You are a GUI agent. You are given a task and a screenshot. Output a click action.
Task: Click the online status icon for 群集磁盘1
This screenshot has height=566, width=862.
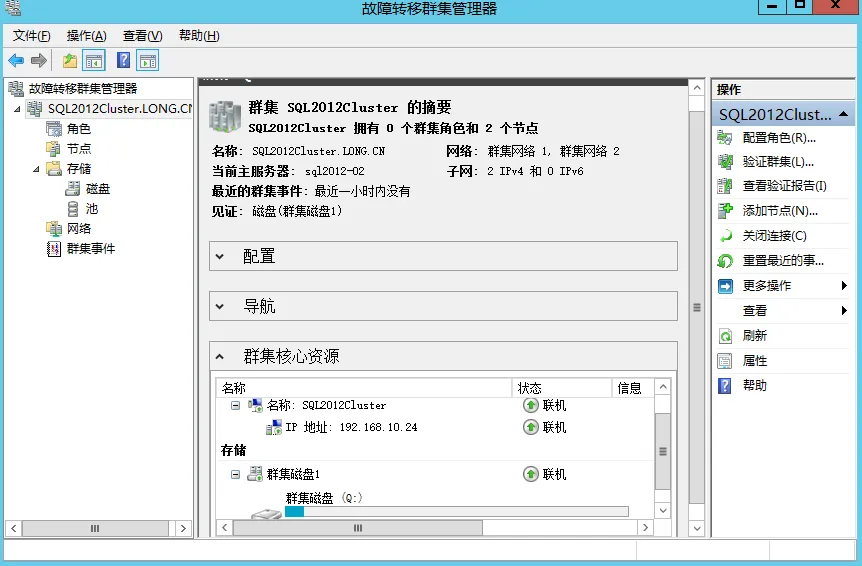point(531,474)
